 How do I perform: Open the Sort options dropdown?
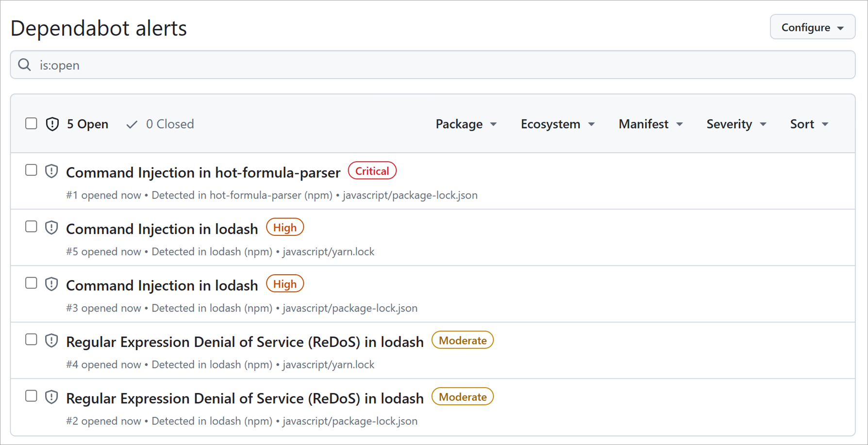[x=808, y=124]
